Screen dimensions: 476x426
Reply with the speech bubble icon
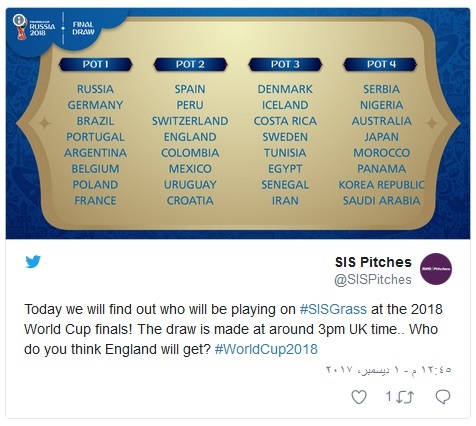click(x=443, y=397)
